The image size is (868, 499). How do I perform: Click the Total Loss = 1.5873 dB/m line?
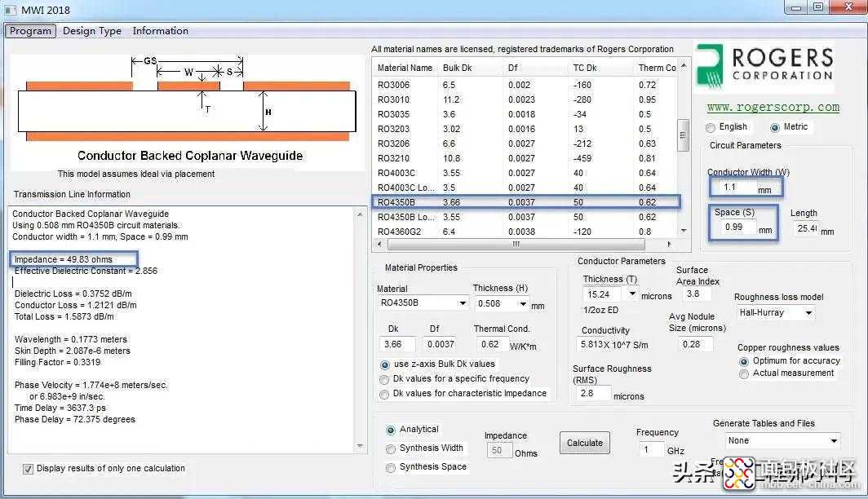point(64,317)
